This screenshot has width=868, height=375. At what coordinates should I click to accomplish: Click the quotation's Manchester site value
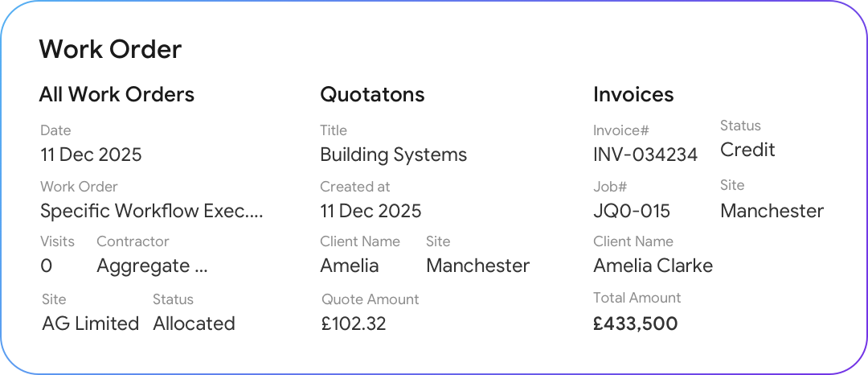pos(477,266)
